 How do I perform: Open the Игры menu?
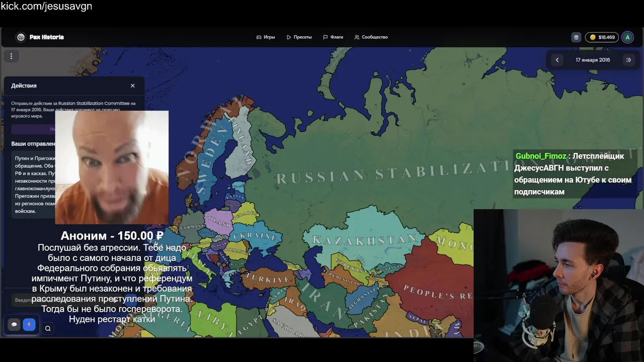tap(266, 37)
